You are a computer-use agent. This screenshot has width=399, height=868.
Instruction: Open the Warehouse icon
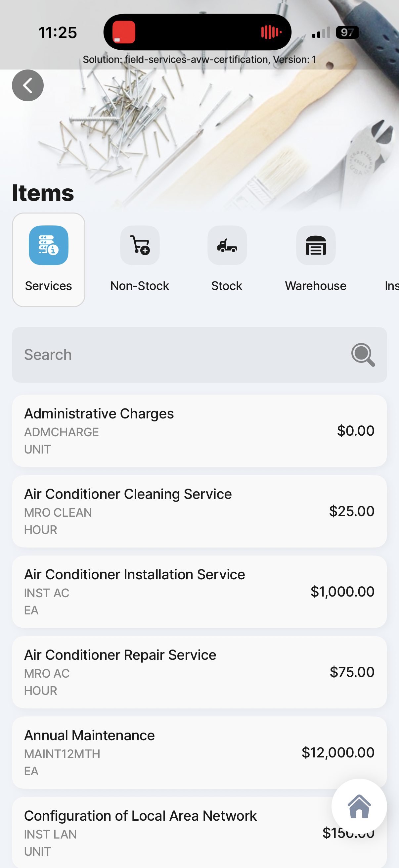click(316, 245)
